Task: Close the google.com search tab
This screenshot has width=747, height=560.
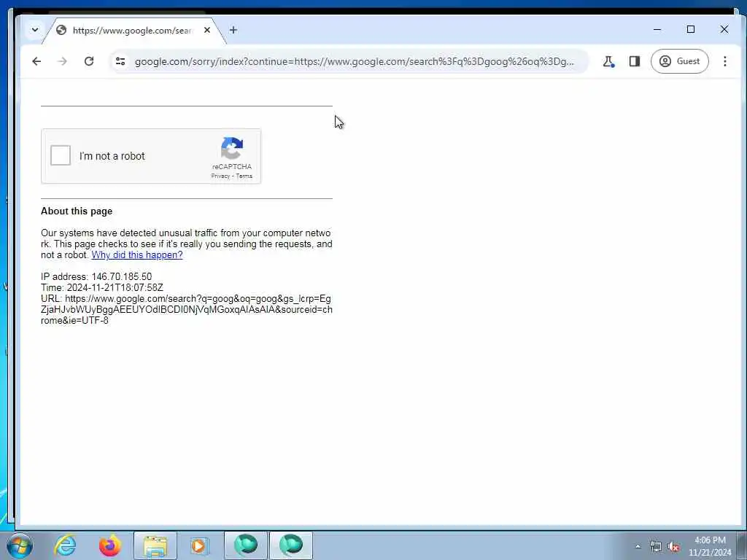Action: tap(207, 30)
